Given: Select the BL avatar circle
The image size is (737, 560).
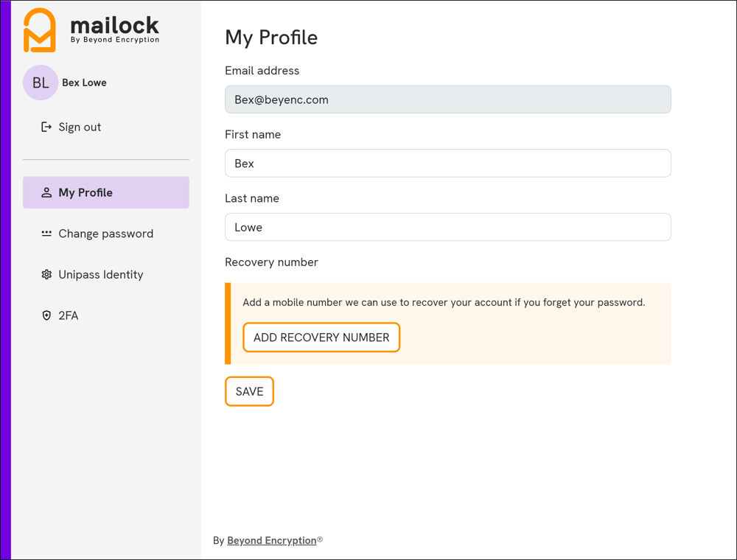Looking at the screenshot, I should [40, 83].
